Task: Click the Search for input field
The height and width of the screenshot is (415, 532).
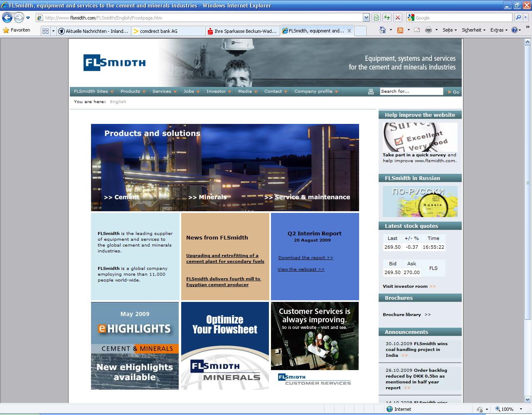Action: click(x=411, y=91)
